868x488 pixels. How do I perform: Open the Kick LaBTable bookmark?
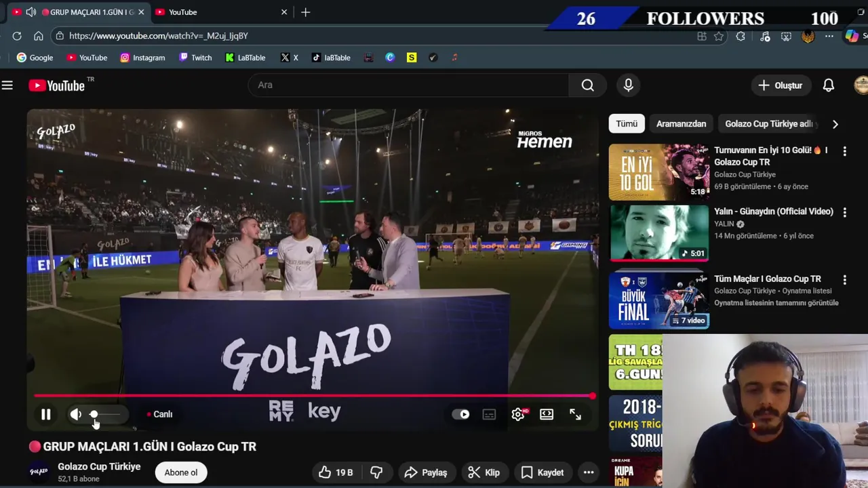click(x=245, y=58)
